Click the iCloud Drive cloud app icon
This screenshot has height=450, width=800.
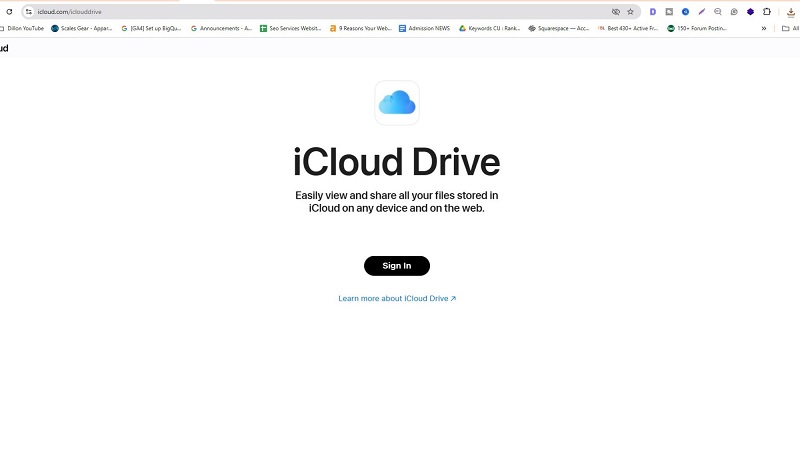[397, 102]
